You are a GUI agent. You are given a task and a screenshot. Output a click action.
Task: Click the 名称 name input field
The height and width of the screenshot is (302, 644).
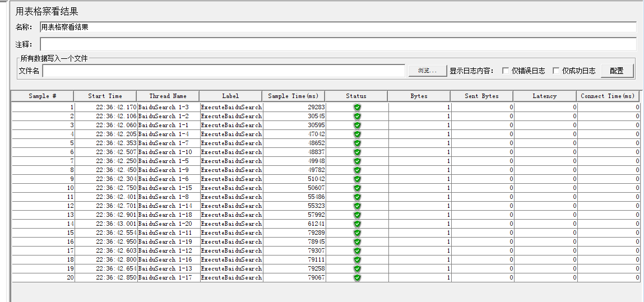[x=338, y=27]
